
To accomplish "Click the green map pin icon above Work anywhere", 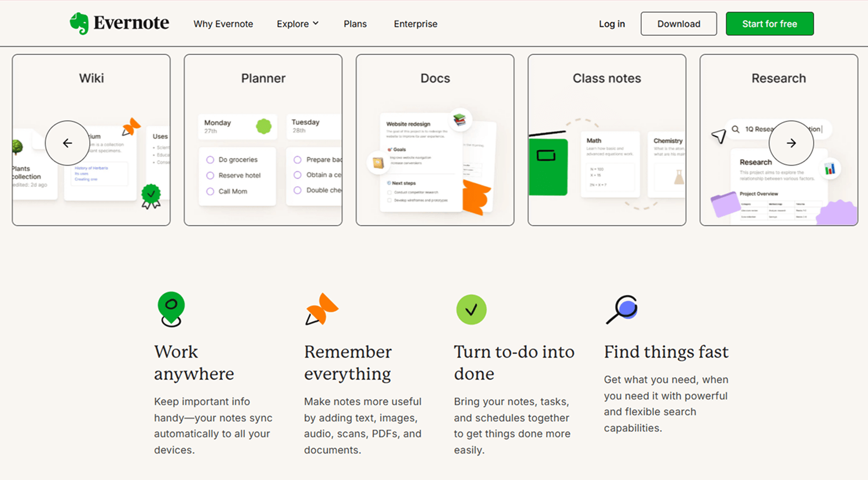I will [x=171, y=309].
